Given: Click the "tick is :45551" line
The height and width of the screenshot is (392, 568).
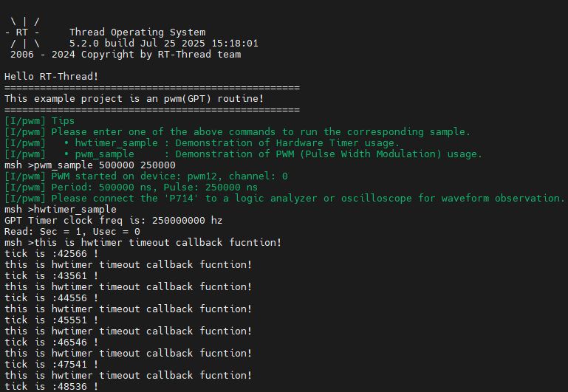Looking at the screenshot, I should 52,320.
